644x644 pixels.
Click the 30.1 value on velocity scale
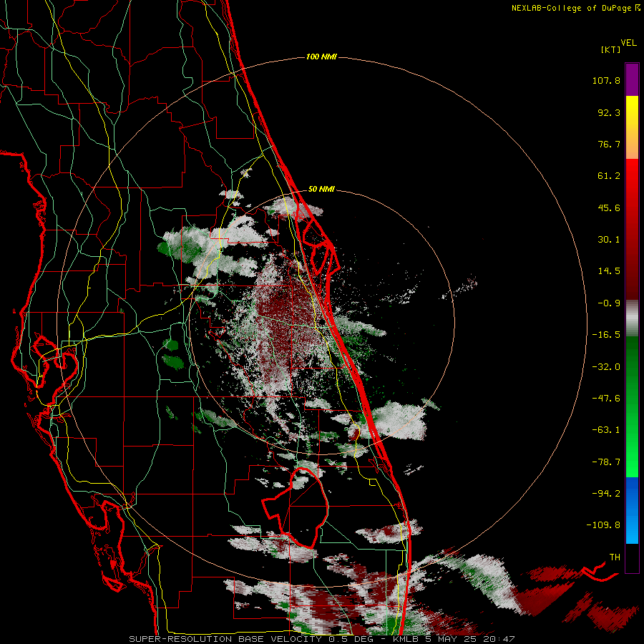tap(609, 240)
